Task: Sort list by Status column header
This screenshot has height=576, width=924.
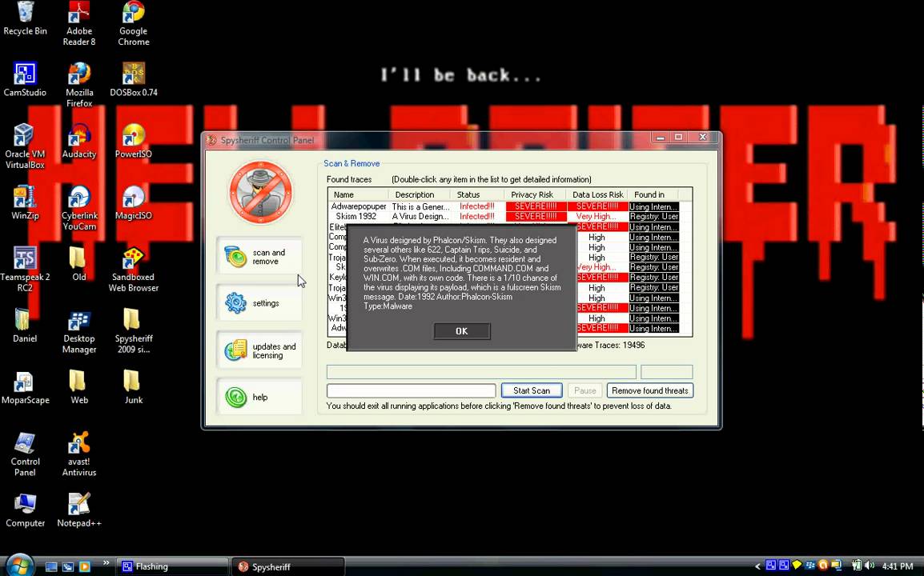Action: click(476, 194)
